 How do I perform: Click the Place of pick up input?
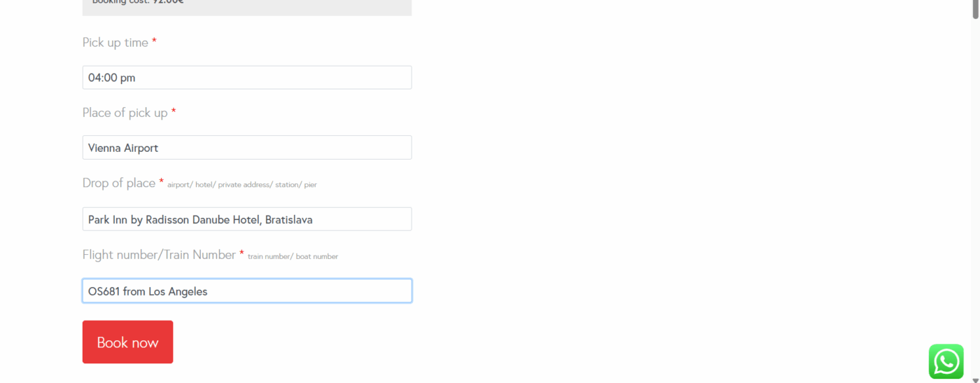coord(246,148)
